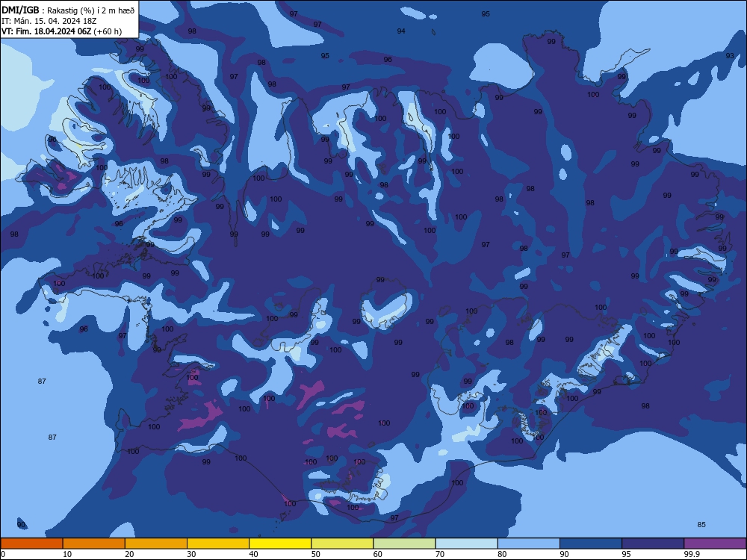Click the 'IT: Mán. 15. 04. 2024 18Z' line
Image resolution: width=747 pixels, height=560 pixels.
coord(49,21)
